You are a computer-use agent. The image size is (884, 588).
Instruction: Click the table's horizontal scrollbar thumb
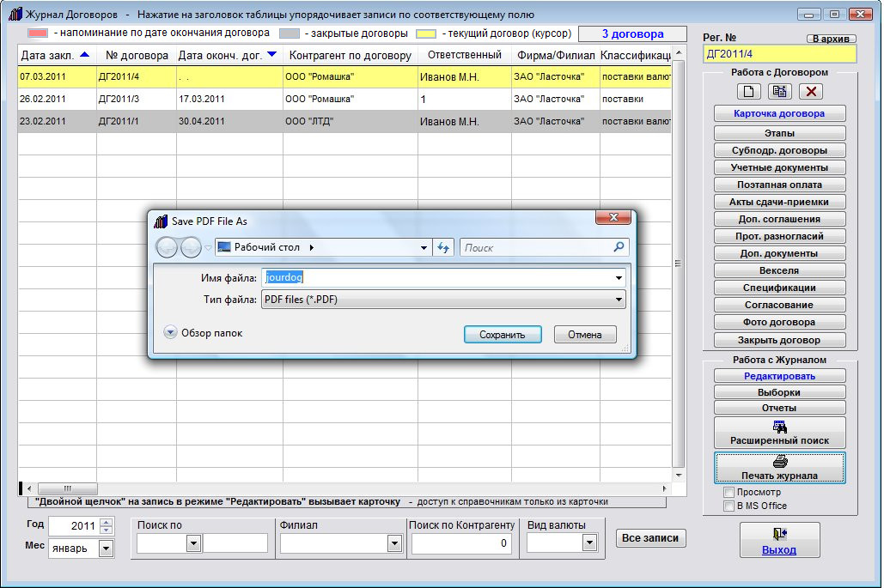pos(68,488)
